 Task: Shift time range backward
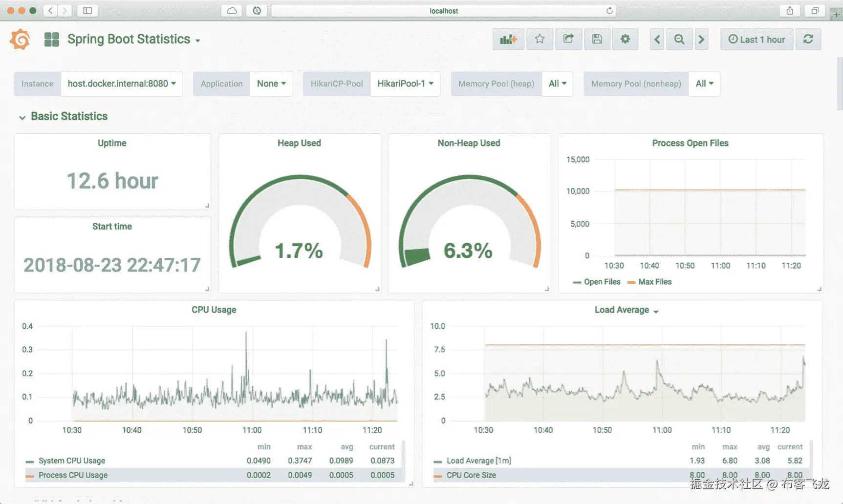[x=657, y=39]
